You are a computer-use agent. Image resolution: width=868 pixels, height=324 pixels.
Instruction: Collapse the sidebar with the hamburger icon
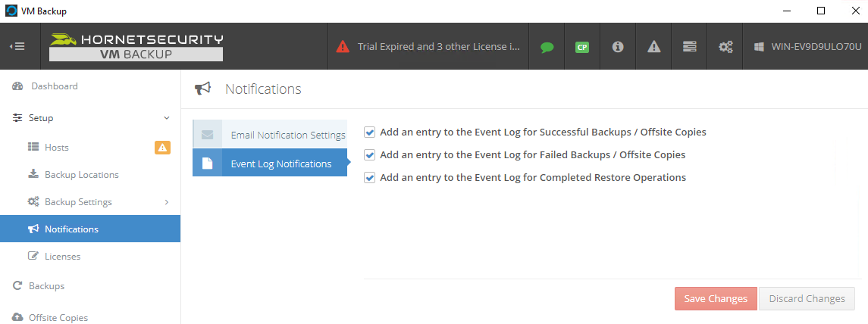tap(17, 46)
